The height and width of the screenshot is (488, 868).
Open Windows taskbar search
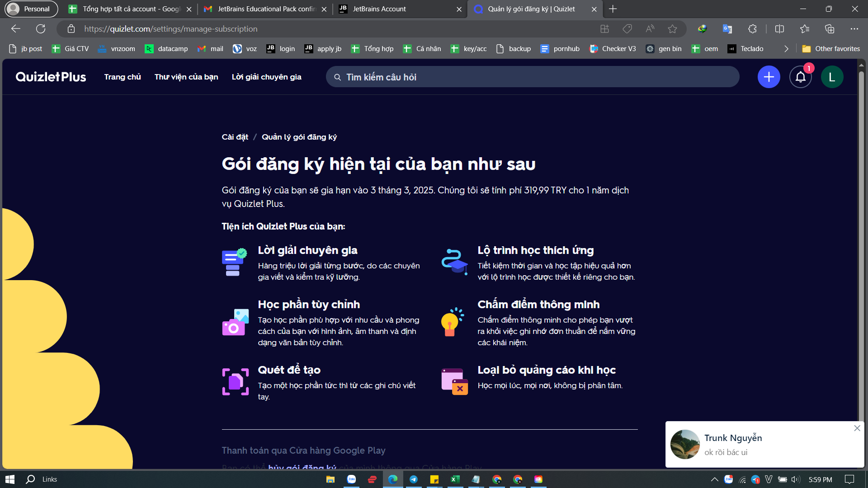point(30,479)
